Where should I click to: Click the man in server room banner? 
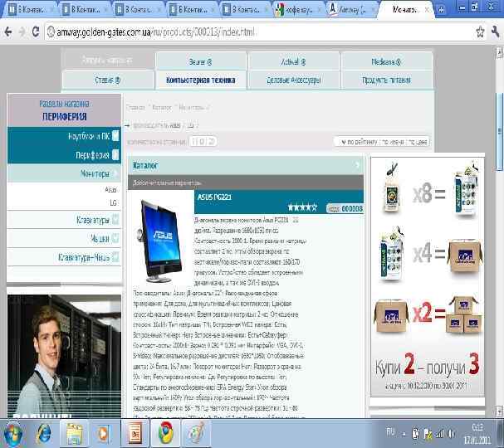tap(64, 356)
